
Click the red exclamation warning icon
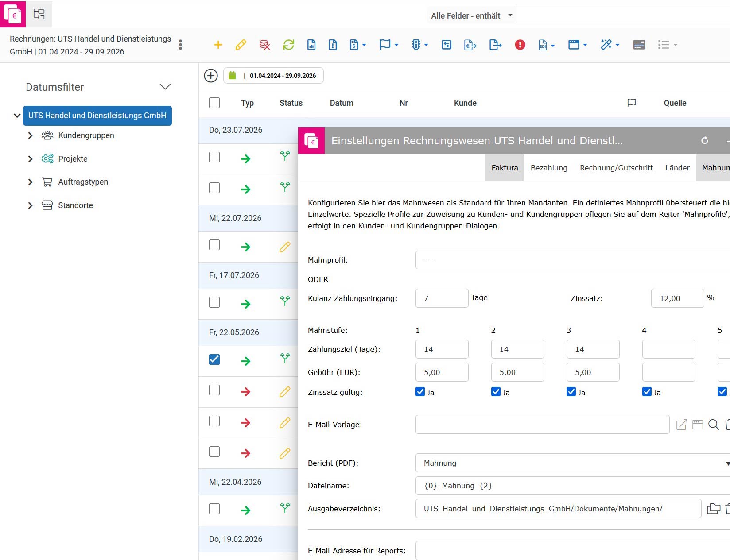coord(520,45)
